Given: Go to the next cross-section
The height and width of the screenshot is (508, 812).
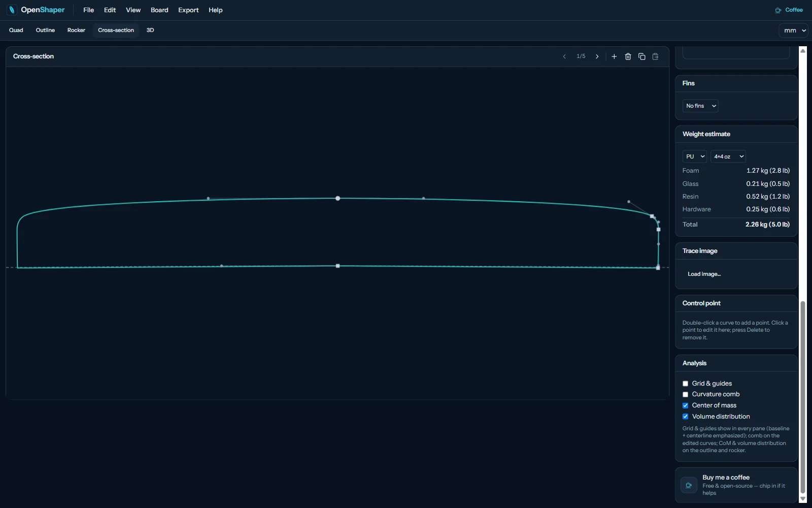Looking at the screenshot, I should (x=597, y=56).
